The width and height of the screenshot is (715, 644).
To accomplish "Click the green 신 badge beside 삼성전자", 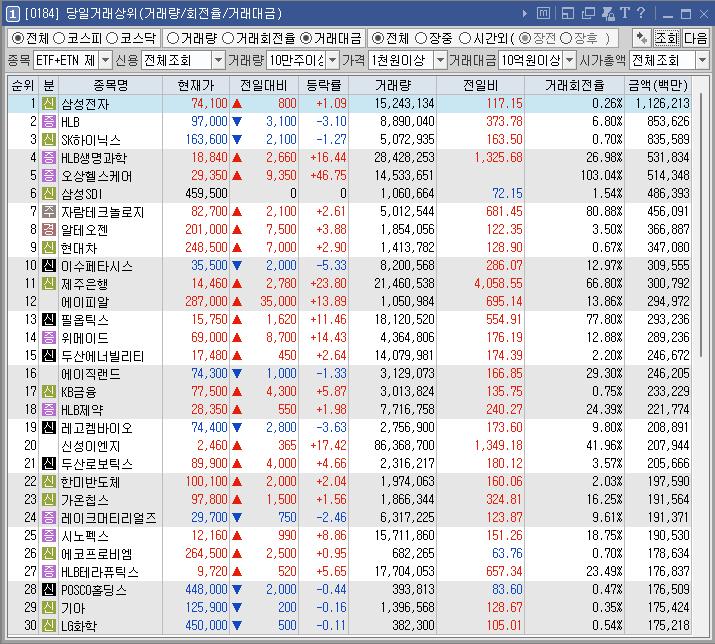I will pos(49,104).
